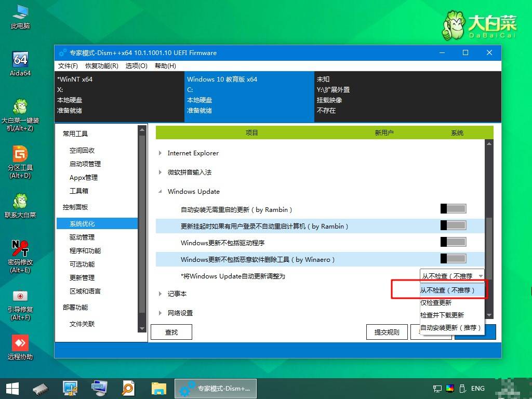Open the 恢复功能(R) menu

(101, 66)
